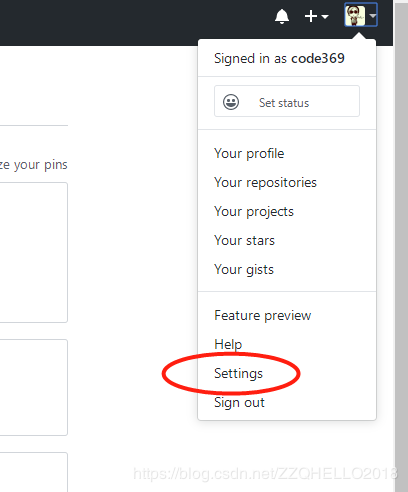
Task: Expand the create-new dropdown arrow
Action: point(325,16)
